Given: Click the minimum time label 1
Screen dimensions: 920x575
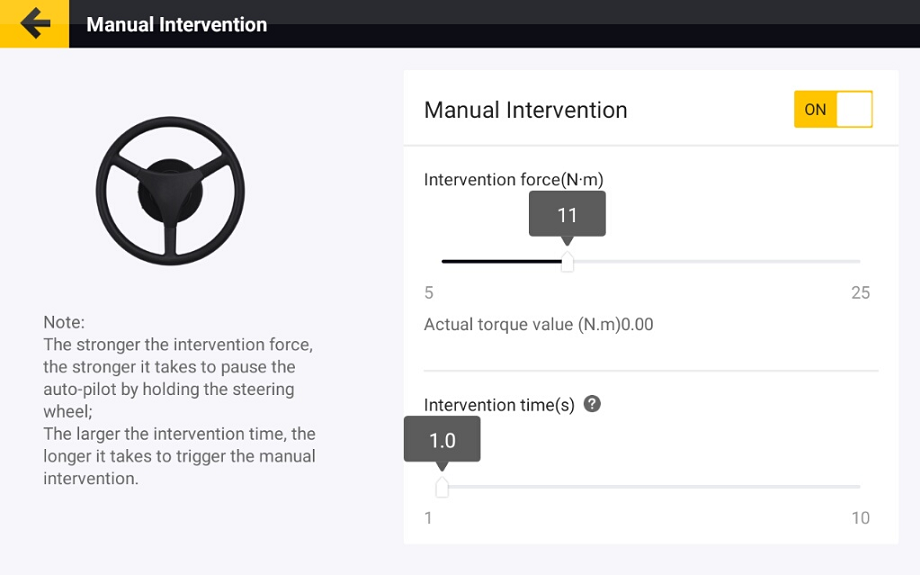Looking at the screenshot, I should pyautogui.click(x=428, y=518).
